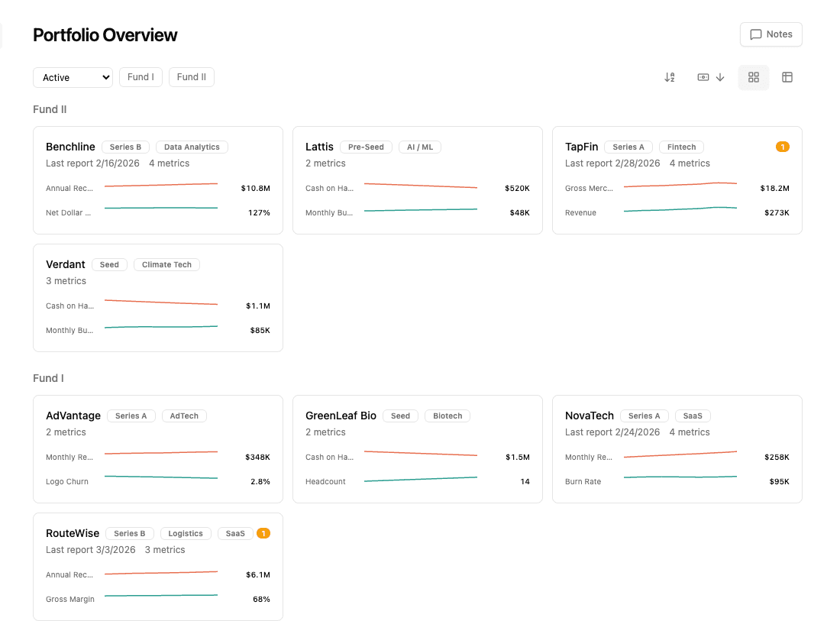Screen dimensions: 840x621
Task: Click the AI / ML tag
Action: 420,147
